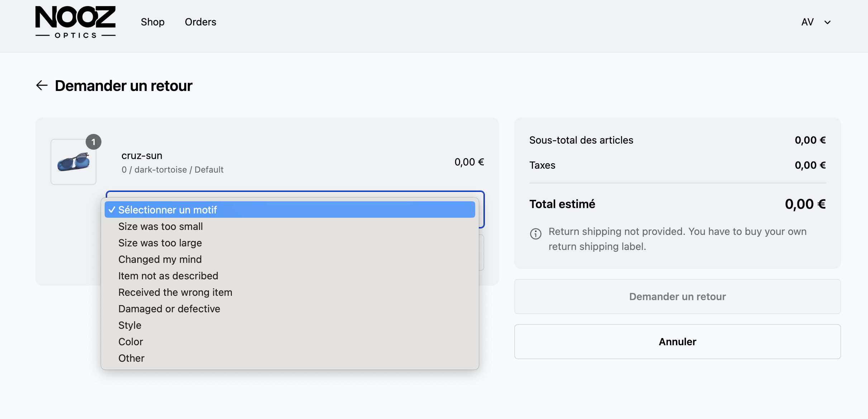The width and height of the screenshot is (868, 419).
Task: Open the Shop navigation link
Action: pyautogui.click(x=152, y=22)
